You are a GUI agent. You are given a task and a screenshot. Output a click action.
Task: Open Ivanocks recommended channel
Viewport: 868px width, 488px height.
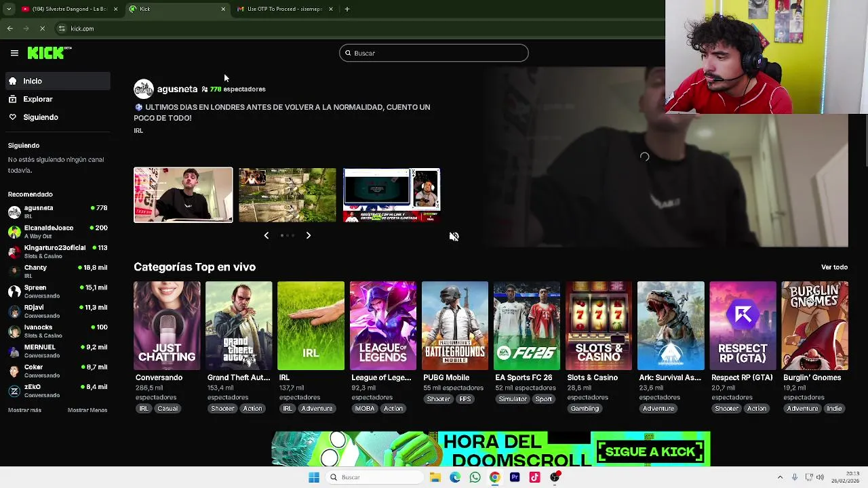[58, 331]
